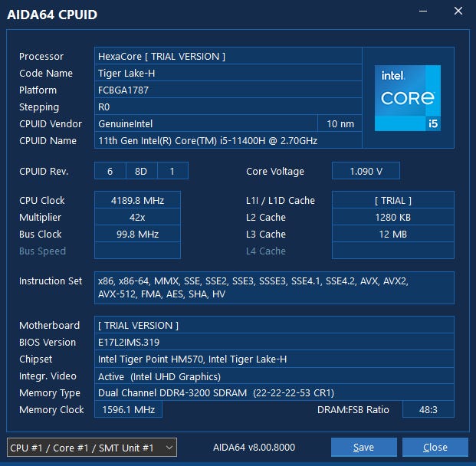Click the Intel Core i5 logo
Screen dimensions: 476x466
[407, 98]
